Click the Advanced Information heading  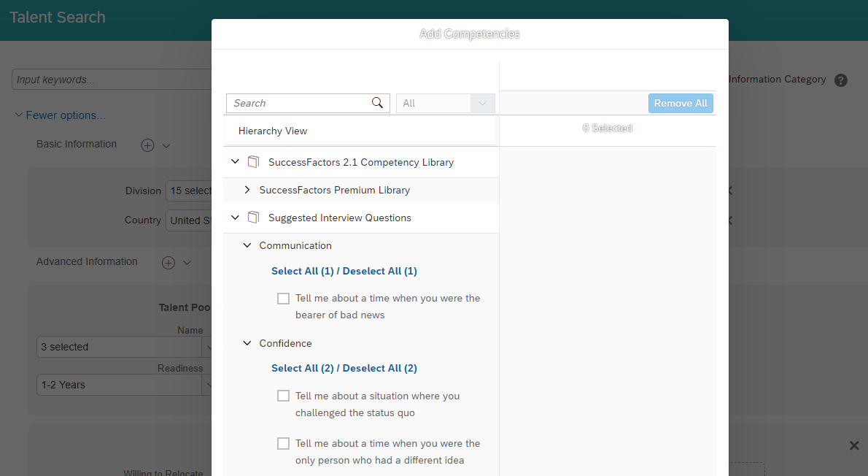(87, 261)
